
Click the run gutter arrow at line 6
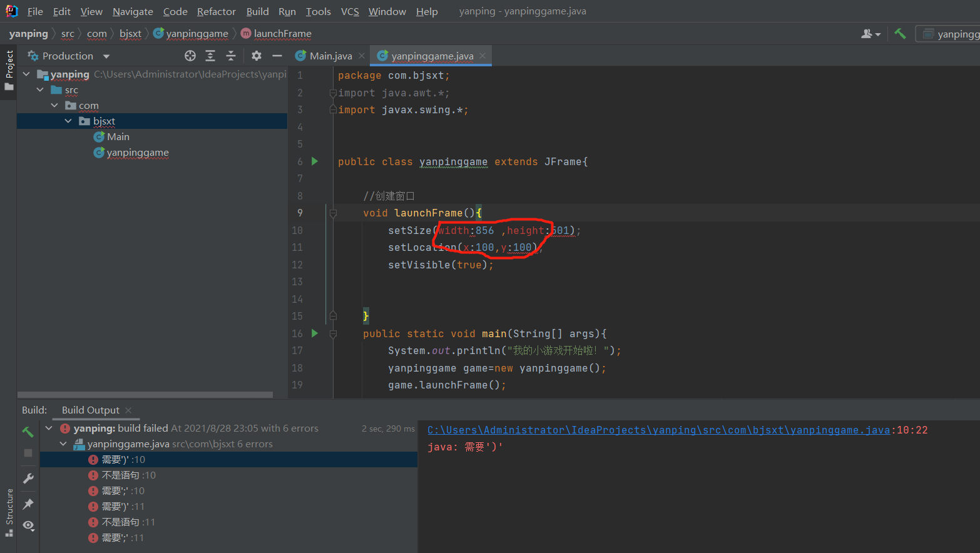click(x=315, y=161)
